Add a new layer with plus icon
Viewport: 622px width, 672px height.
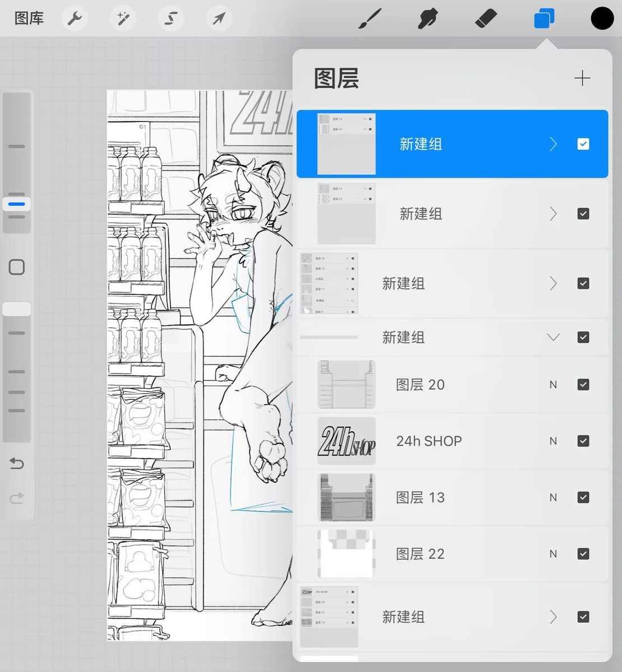pos(583,78)
